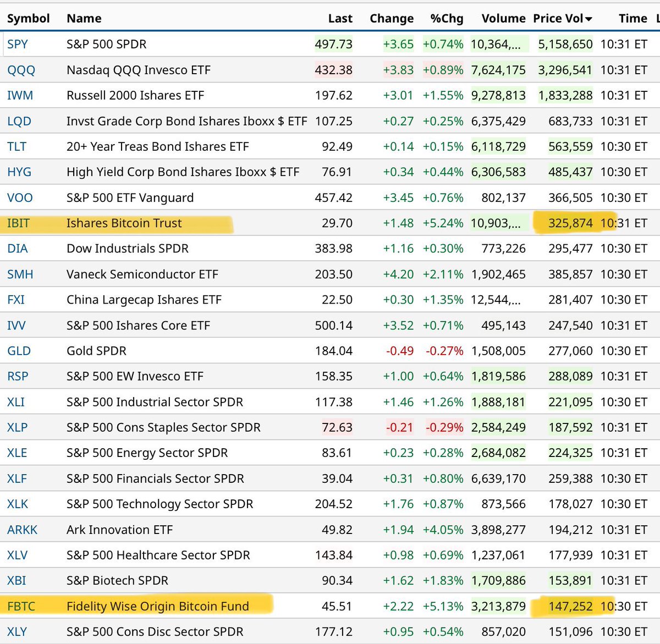Click IVV last price 500.14

coord(334,325)
